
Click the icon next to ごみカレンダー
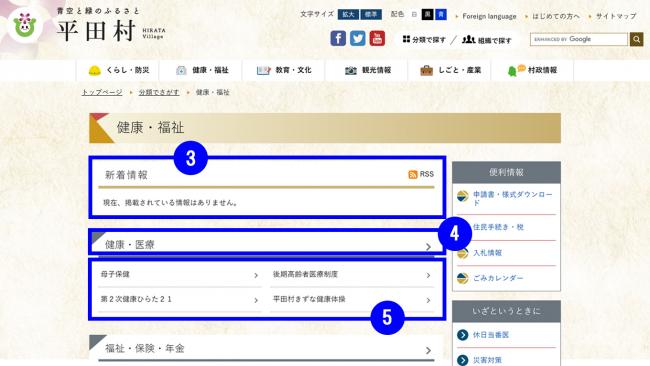pos(462,278)
